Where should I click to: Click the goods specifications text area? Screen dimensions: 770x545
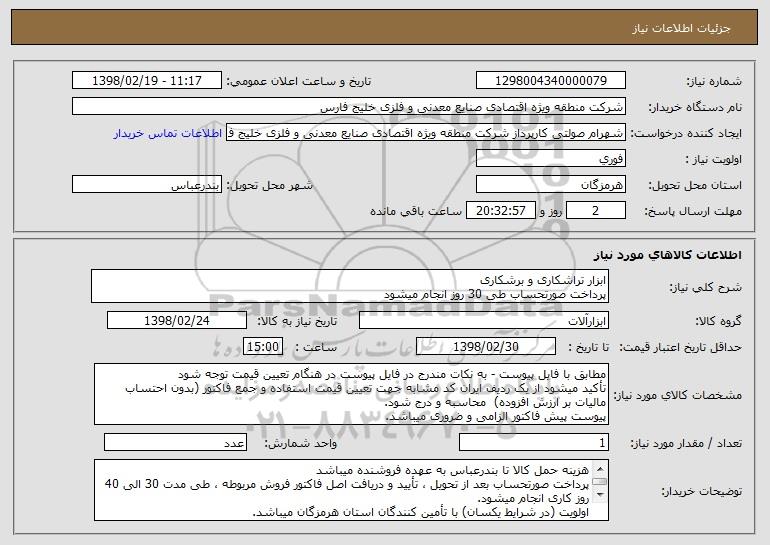[x=351, y=394]
